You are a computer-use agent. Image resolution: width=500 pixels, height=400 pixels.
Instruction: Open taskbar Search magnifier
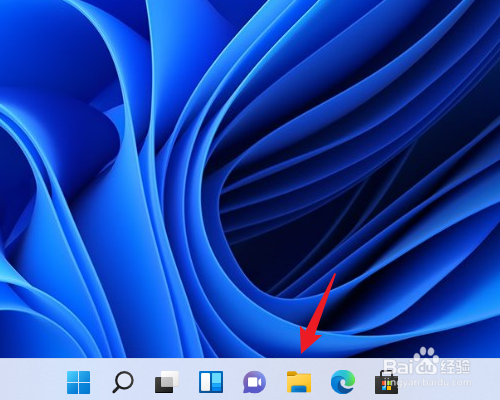click(123, 382)
